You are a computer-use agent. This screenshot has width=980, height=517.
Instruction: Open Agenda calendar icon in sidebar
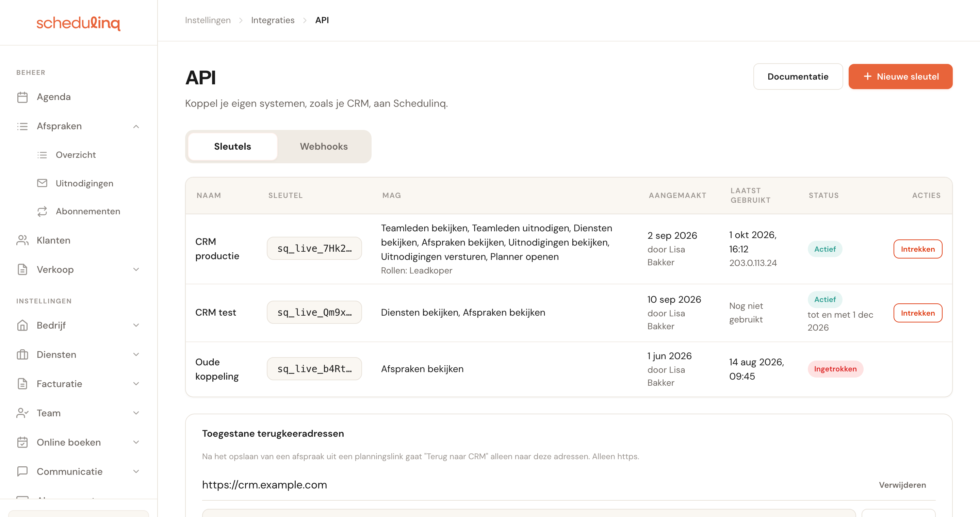(x=22, y=97)
